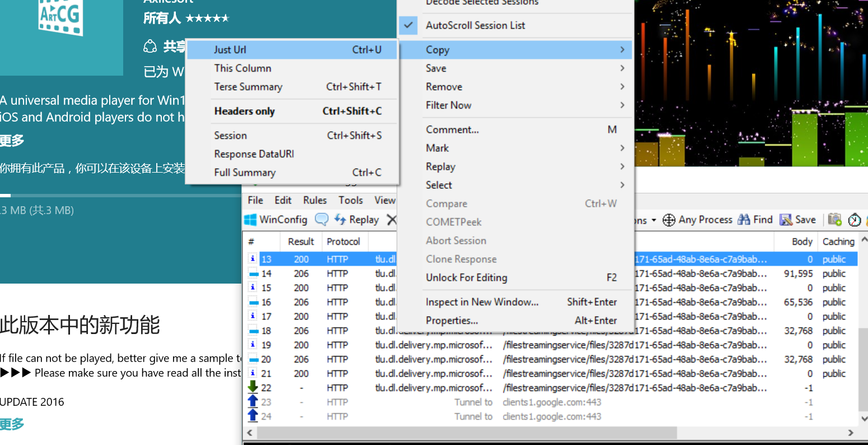
Task: Click the Replay arrows icon in toolbar
Action: point(340,219)
